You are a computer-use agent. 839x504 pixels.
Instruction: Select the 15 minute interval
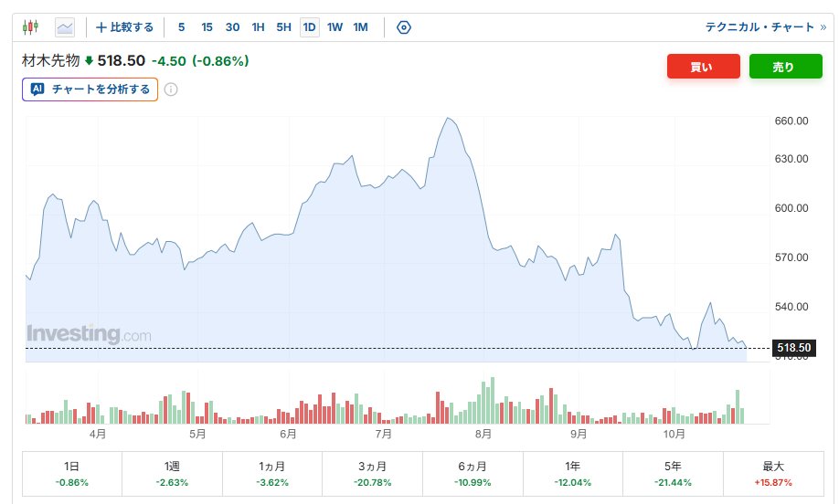207,27
